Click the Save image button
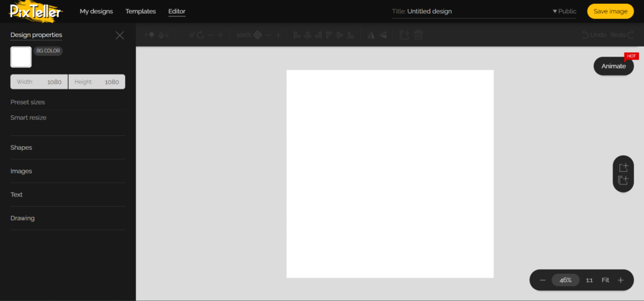644x301 pixels. click(610, 11)
